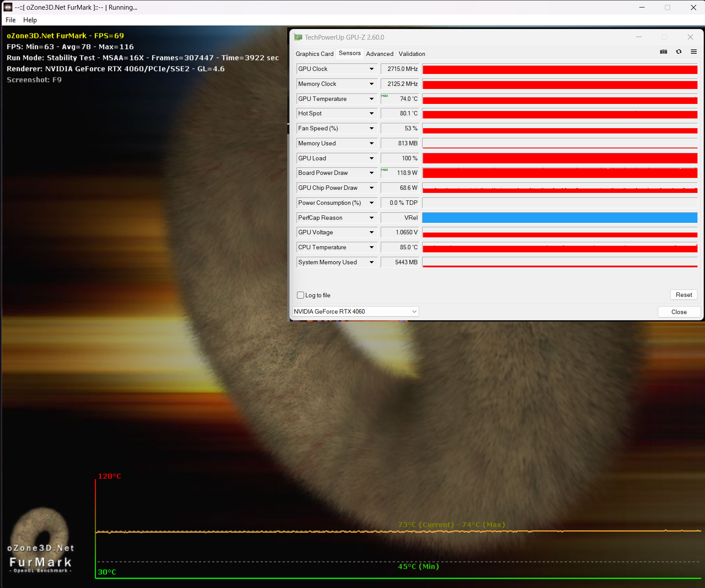
Task: Click the CPU Temperature value 85.0 °C
Action: [400, 248]
